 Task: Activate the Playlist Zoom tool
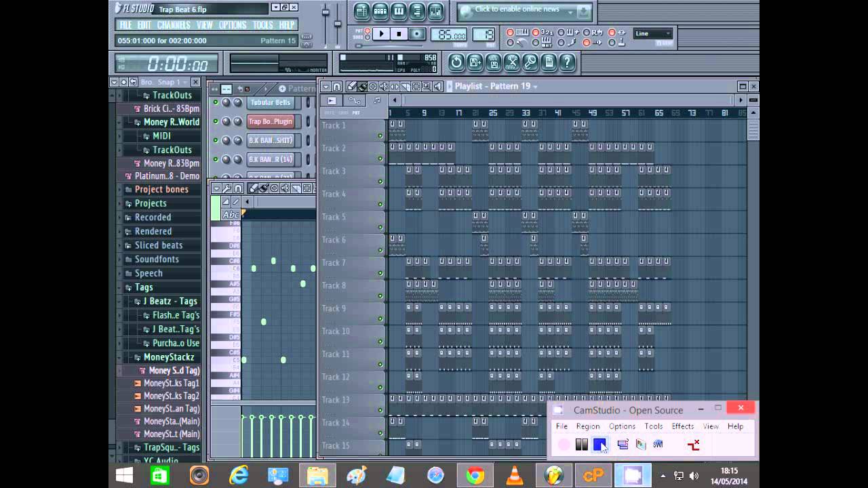[425, 87]
